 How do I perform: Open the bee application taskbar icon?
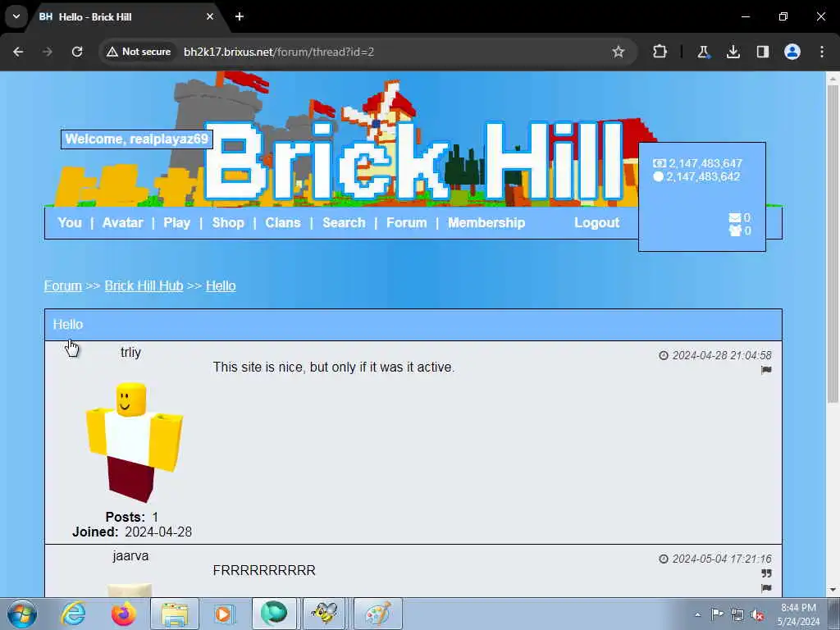pos(324,614)
